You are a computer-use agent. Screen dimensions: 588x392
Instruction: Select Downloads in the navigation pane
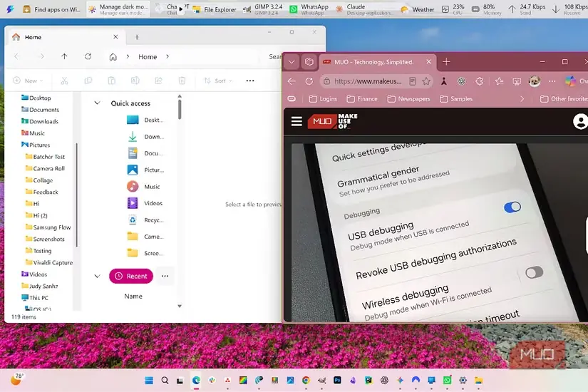[40, 121]
